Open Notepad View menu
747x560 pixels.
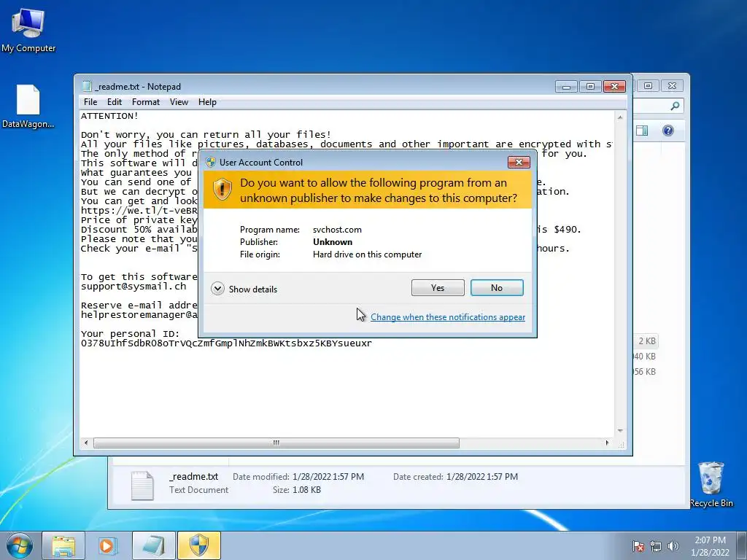point(179,102)
